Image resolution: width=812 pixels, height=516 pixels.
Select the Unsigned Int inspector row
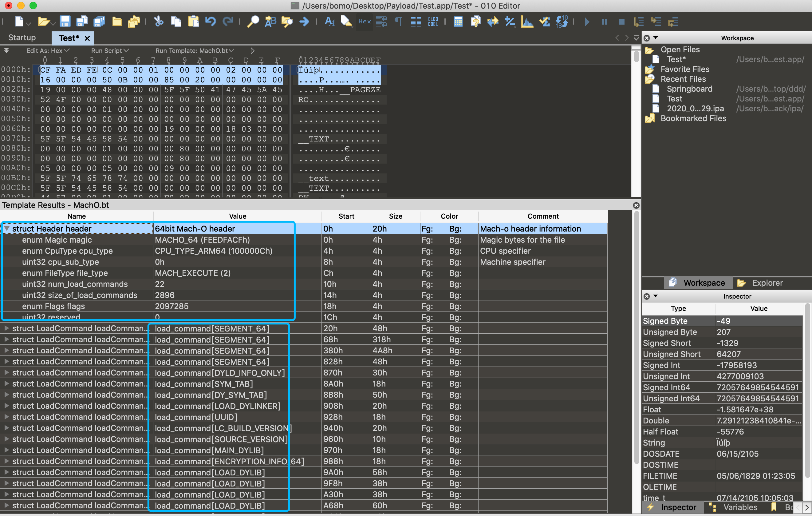coord(722,376)
